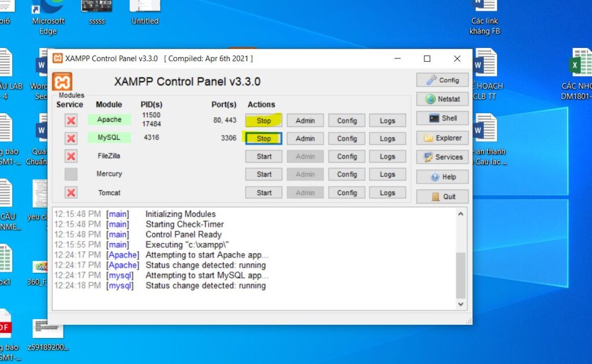Open the Mercury Logs menu

[x=387, y=174]
